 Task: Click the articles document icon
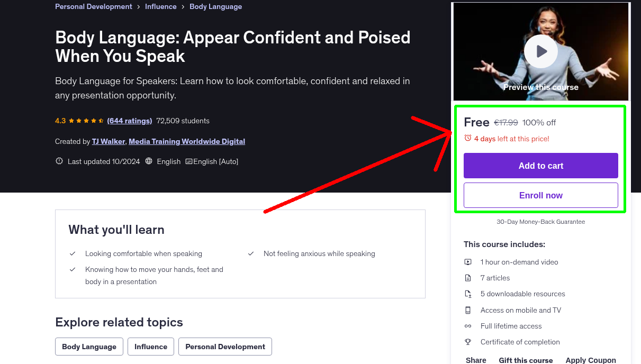(x=468, y=278)
